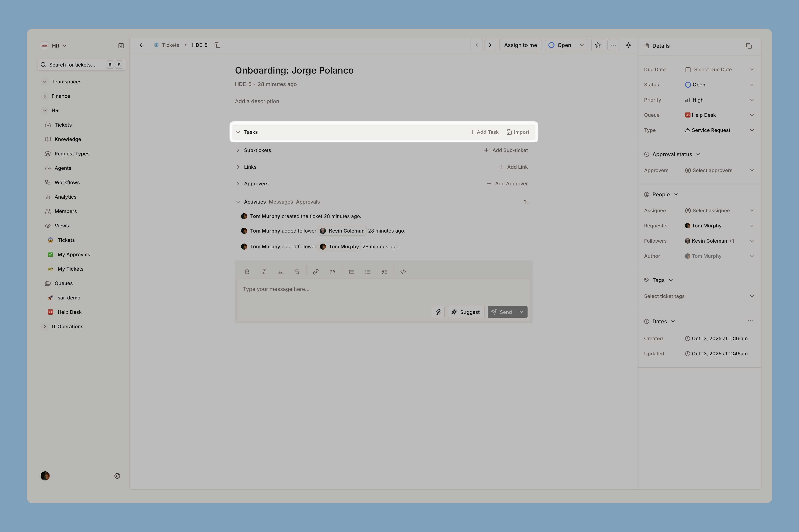
Task: Click the blockquote formatting icon
Action: coord(332,272)
